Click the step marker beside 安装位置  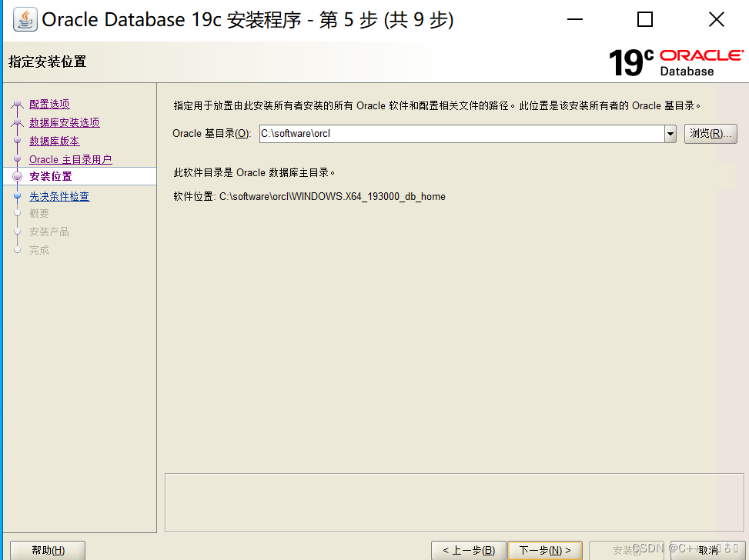pyautogui.click(x=18, y=177)
